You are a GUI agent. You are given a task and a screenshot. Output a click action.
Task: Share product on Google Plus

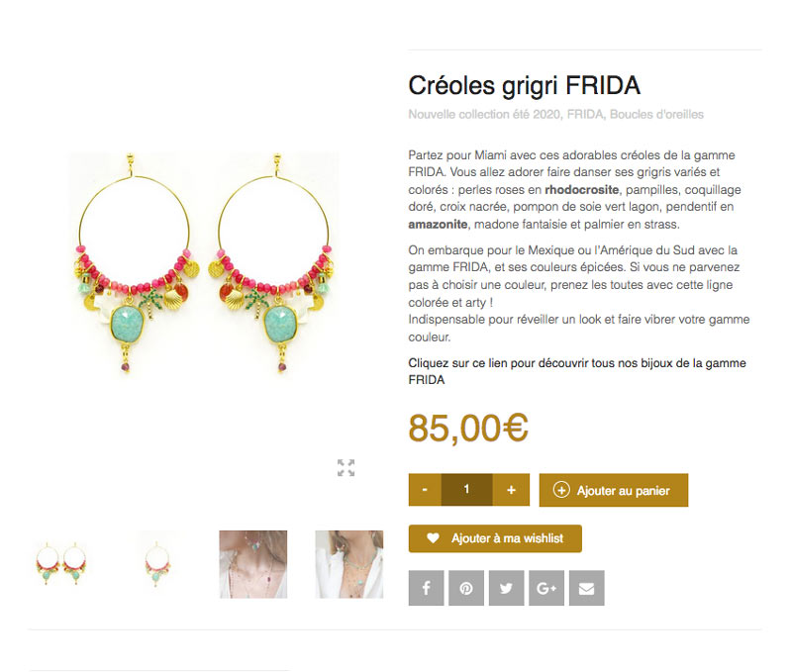546,588
